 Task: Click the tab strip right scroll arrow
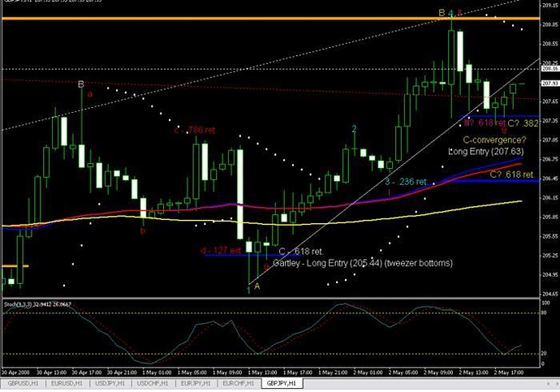click(555, 383)
